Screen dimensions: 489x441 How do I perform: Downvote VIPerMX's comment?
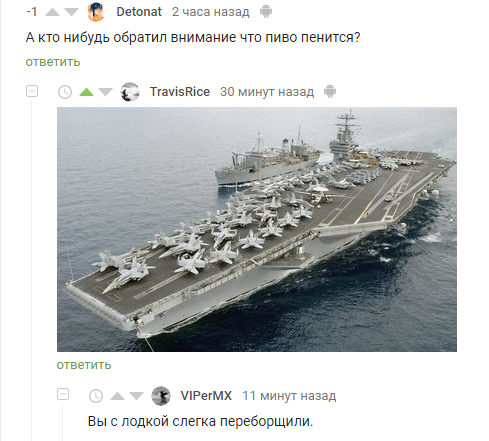(136, 396)
